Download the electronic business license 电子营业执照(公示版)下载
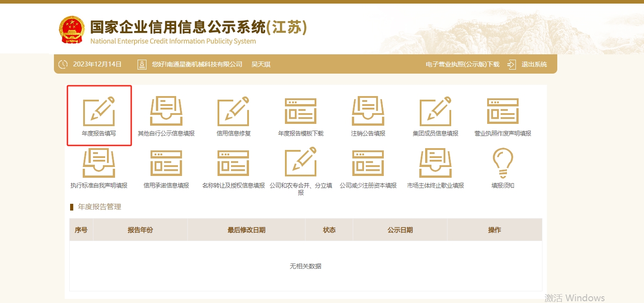The image size is (644, 303). 462,64
